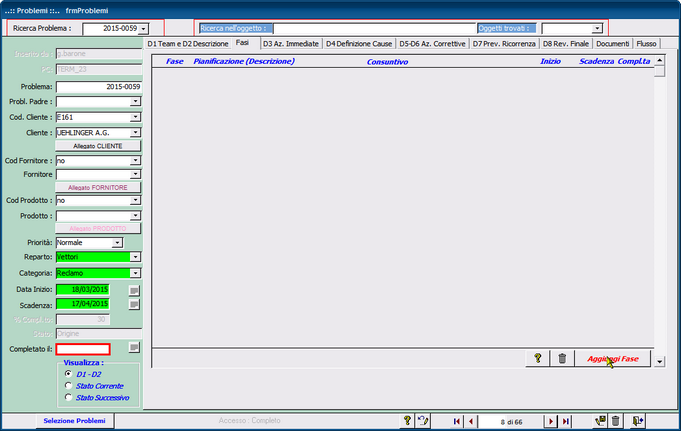Click the scroll up arrow of phases list
Screen dimensions: 681x431
coord(660,60)
